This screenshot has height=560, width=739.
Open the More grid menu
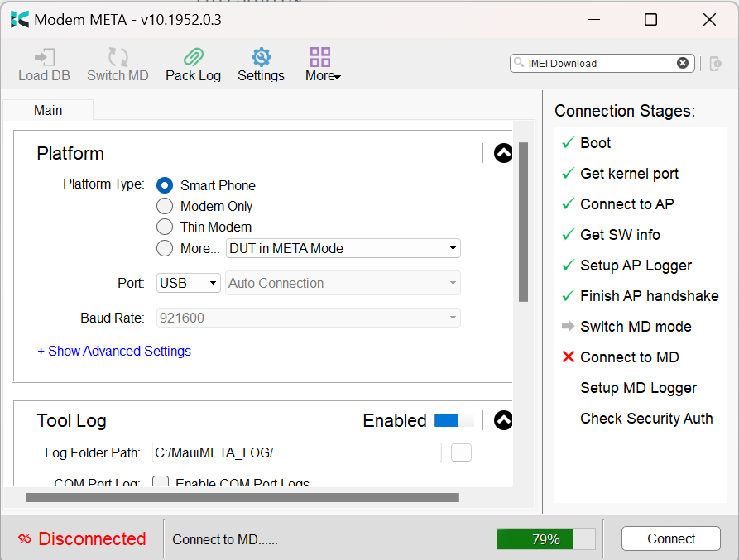321,58
